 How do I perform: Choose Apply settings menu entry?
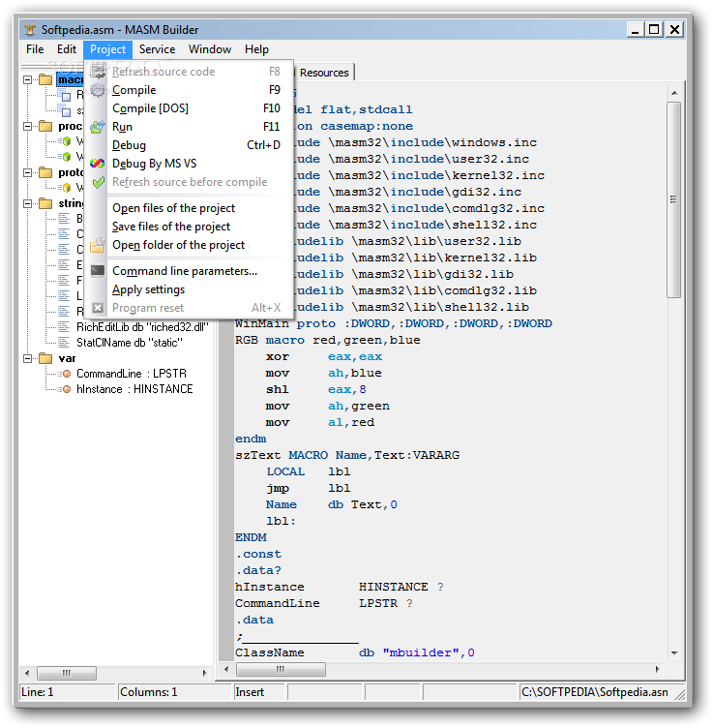(190, 289)
